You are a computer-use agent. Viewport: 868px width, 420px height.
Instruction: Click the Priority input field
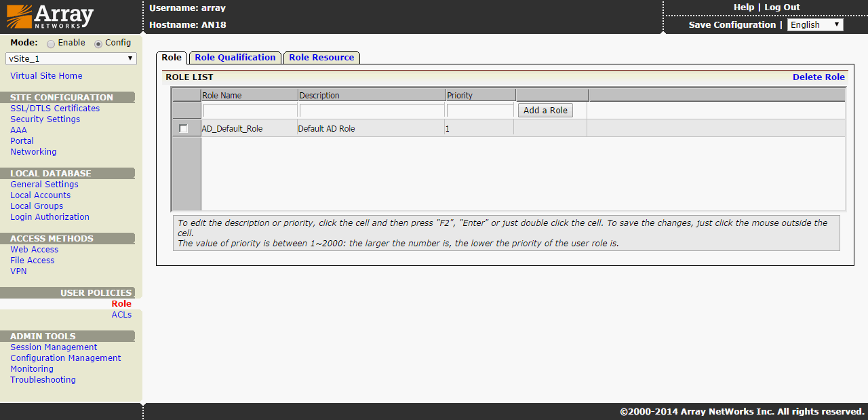[x=480, y=111]
